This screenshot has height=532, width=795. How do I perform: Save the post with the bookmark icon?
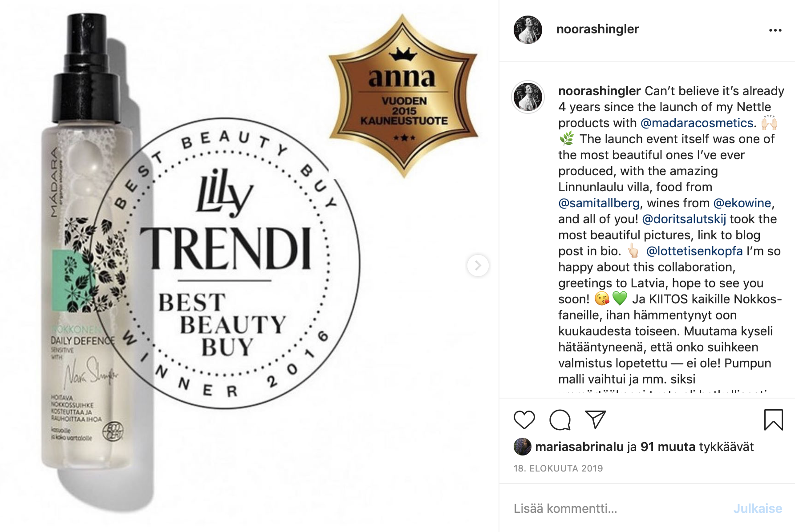(x=773, y=420)
